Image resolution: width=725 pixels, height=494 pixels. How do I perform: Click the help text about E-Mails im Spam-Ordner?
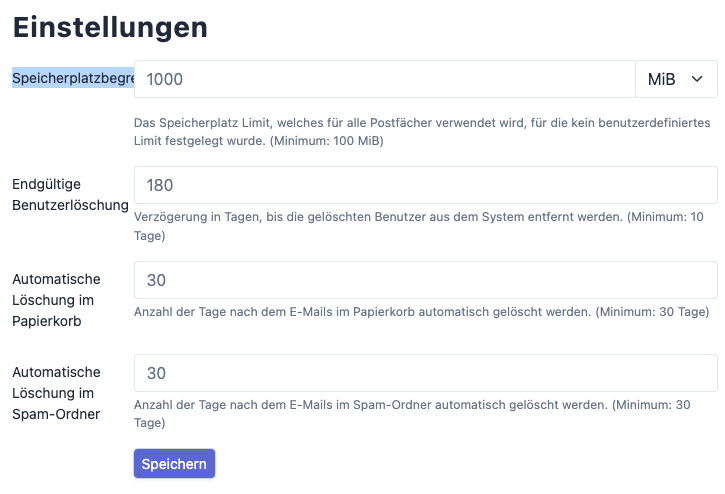[x=412, y=414]
